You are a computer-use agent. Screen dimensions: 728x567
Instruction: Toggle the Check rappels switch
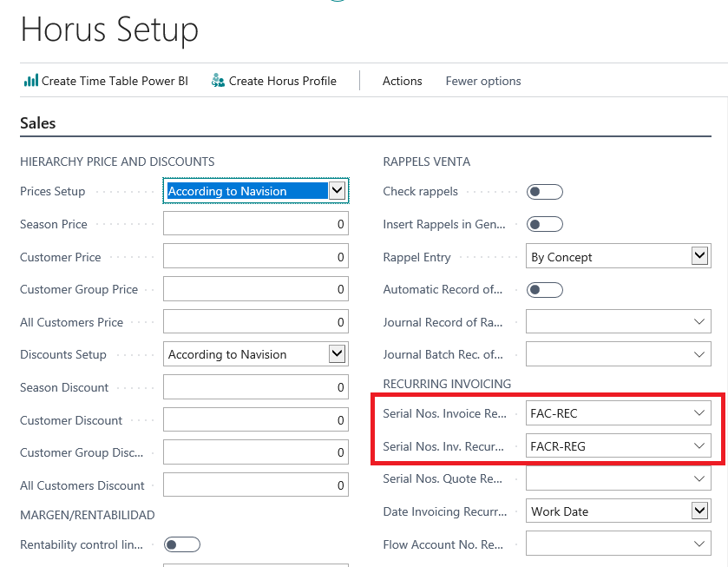[545, 192]
